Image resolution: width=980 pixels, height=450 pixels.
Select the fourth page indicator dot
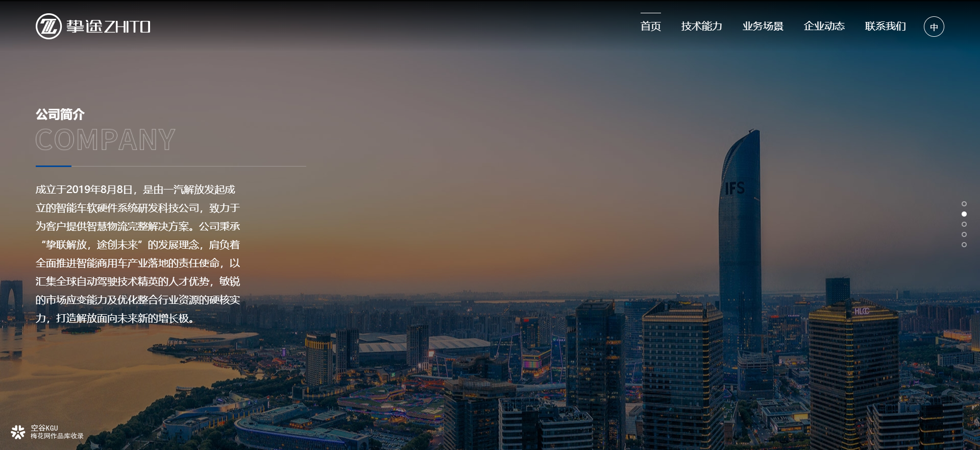tap(964, 234)
